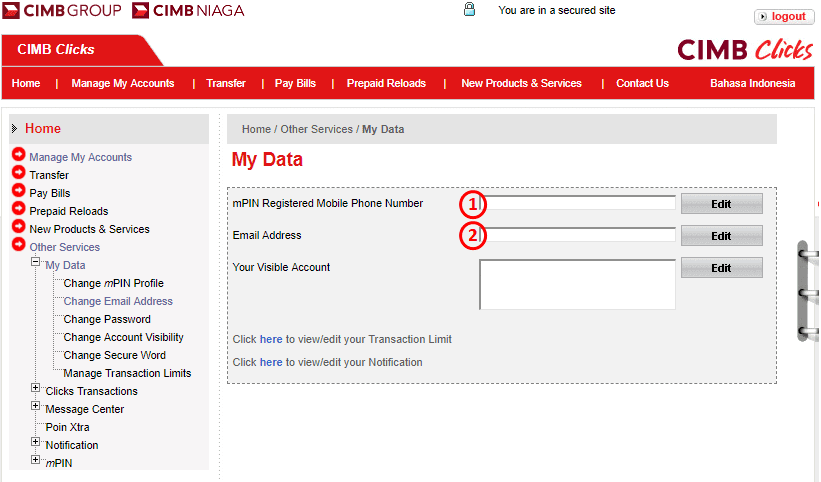Expand the Message Center tree node
The image size is (821, 482).
tap(36, 406)
